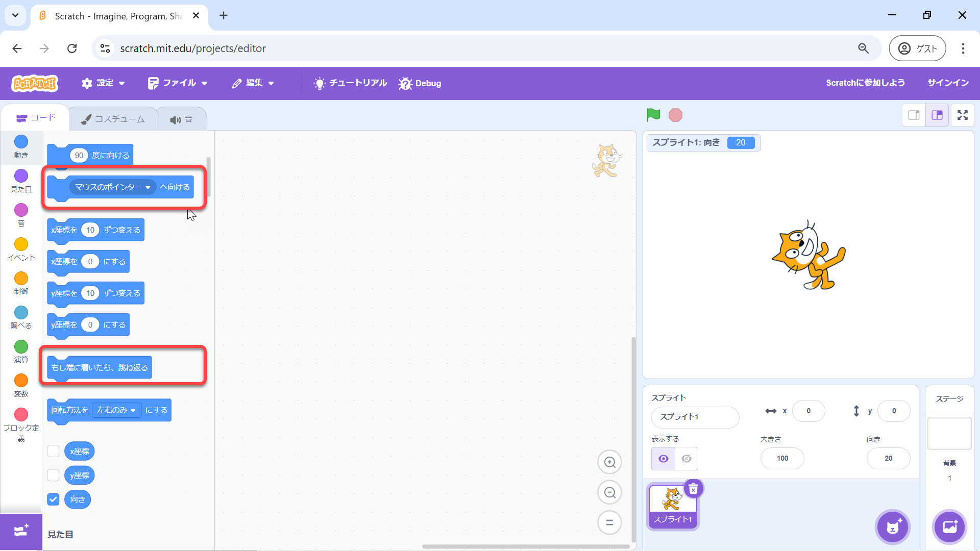Open the 編集 edit dropdown menu
Screen dimensions: 980x551
tap(253, 83)
